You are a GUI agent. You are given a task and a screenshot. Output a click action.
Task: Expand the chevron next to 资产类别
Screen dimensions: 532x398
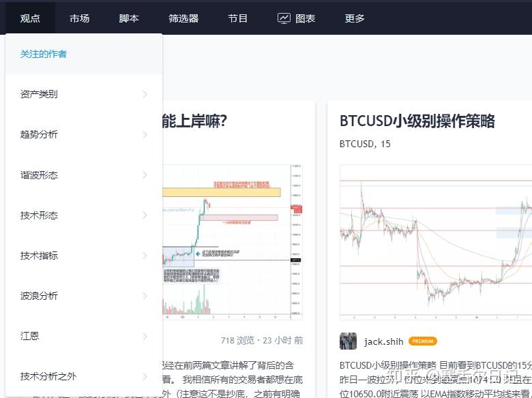click(x=145, y=94)
